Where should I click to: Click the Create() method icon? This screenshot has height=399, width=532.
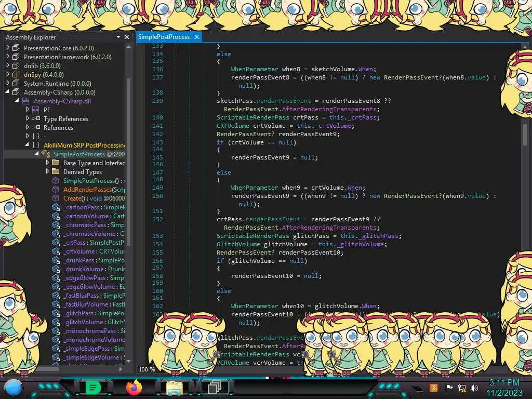[x=56, y=198]
